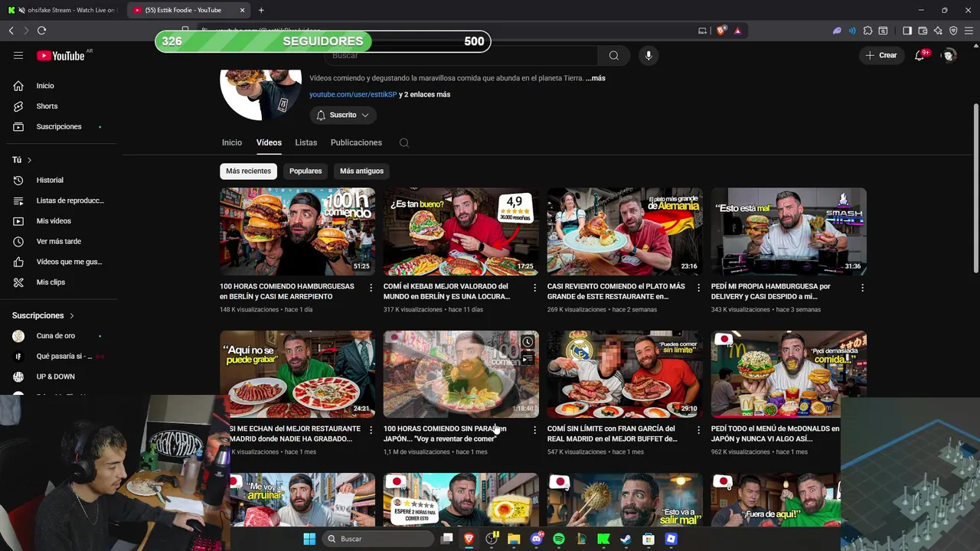Screen dimensions: 980x551
Task: Open the Brave Wallet icon
Action: (923, 31)
